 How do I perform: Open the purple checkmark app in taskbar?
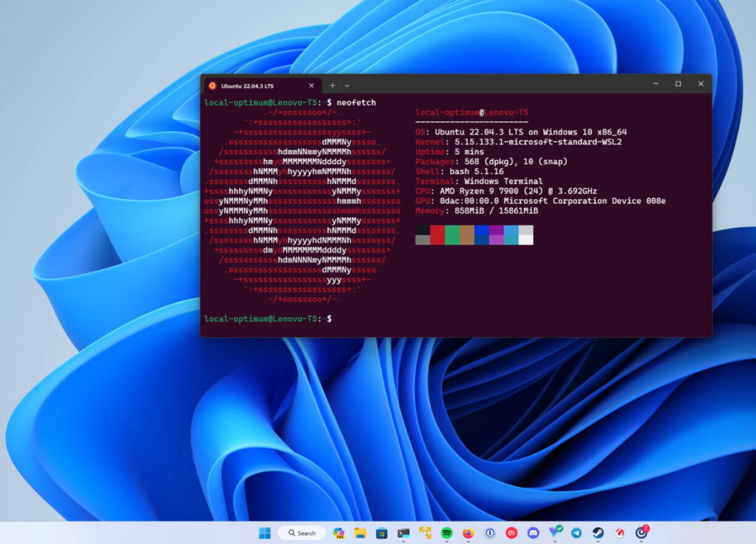[556, 532]
